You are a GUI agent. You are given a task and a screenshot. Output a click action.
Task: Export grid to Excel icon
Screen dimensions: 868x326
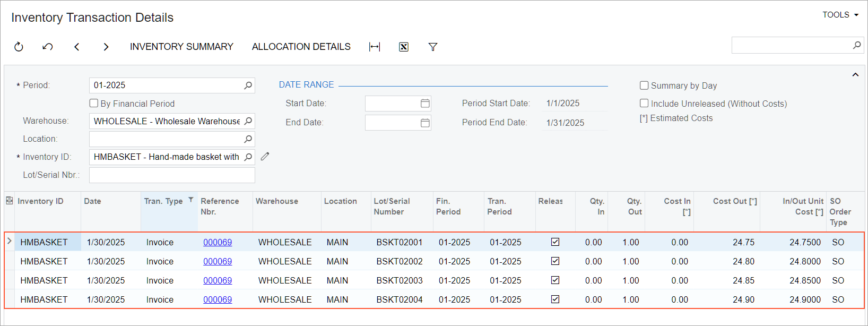[x=404, y=47]
